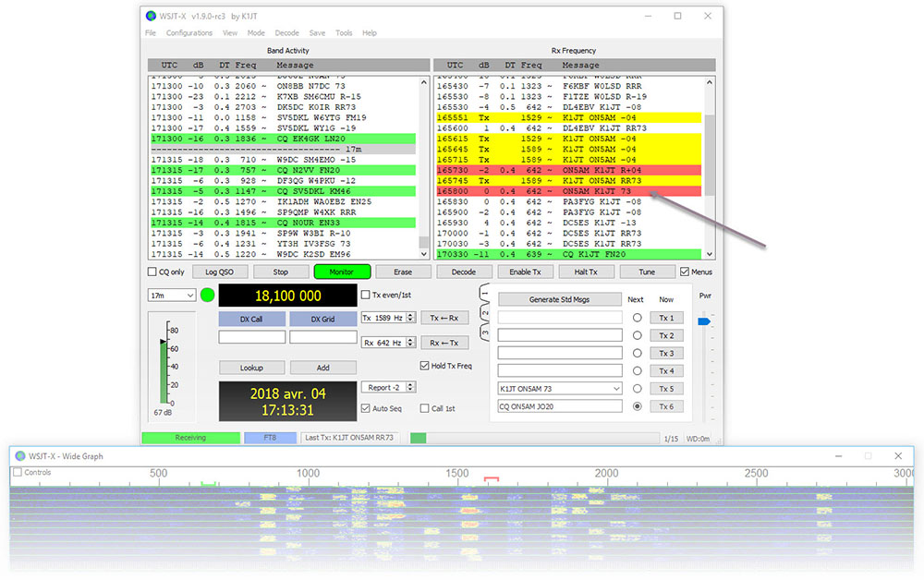The width and height of the screenshot is (924, 580).
Task: Click the CQ ON5AM JO20 message field
Action: coord(560,406)
